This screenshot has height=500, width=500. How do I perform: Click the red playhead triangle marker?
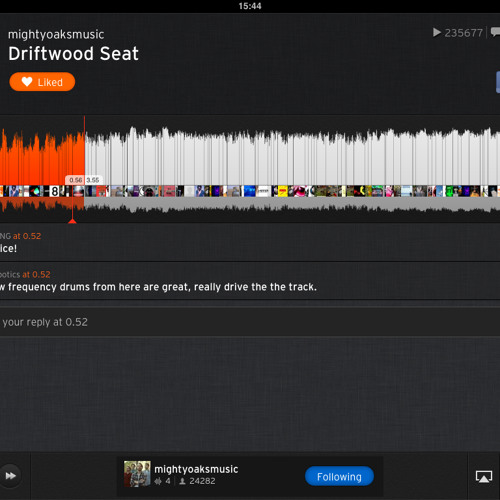(72, 221)
